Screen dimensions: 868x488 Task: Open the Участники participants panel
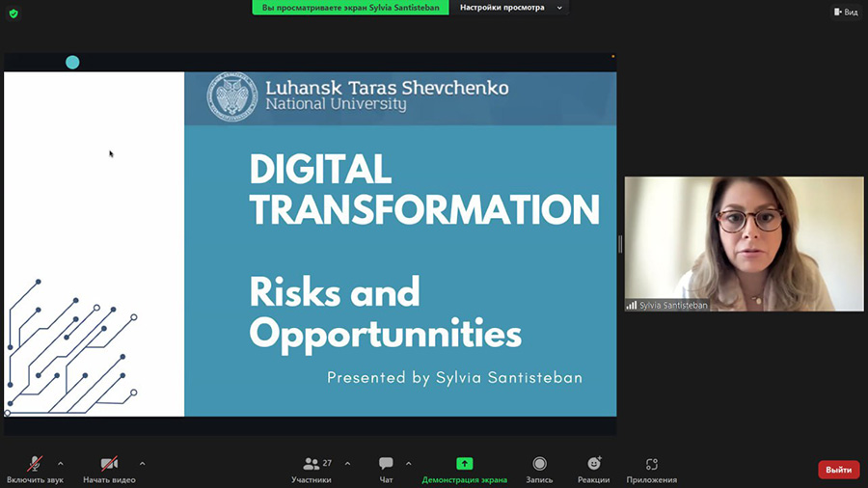point(312,469)
